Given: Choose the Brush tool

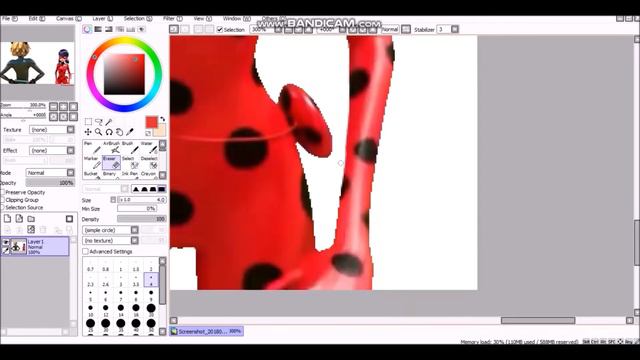Looking at the screenshot, I should tap(130, 148).
